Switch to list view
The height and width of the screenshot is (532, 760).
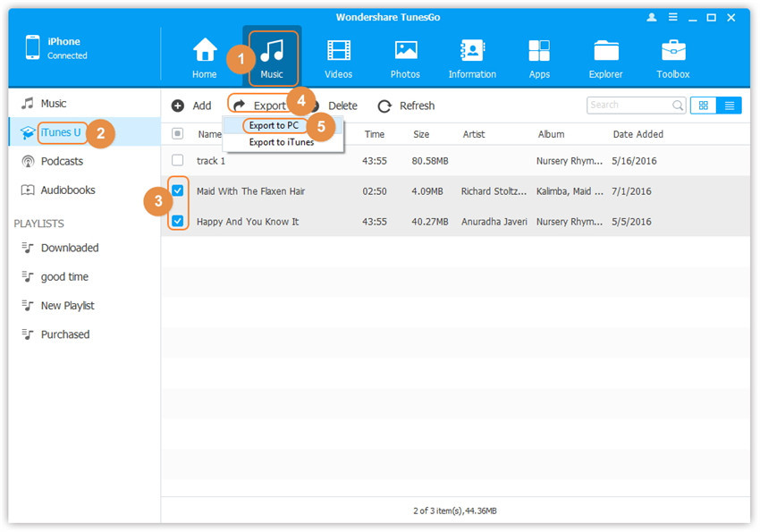[729, 106]
